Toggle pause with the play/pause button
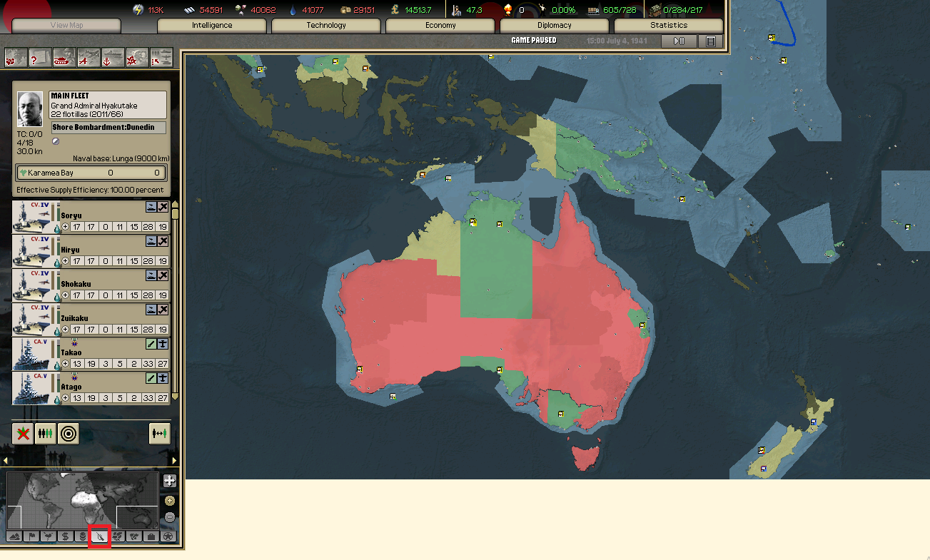 (x=679, y=41)
